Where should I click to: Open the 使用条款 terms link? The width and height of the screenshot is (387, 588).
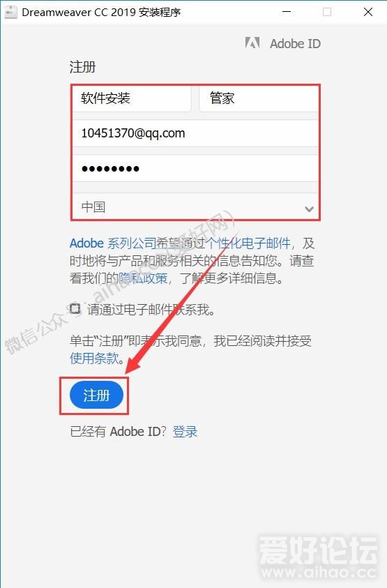(x=94, y=358)
